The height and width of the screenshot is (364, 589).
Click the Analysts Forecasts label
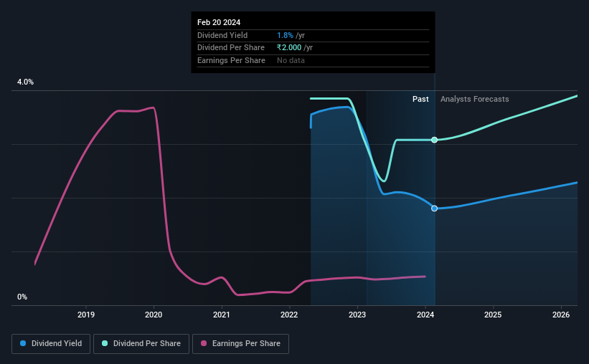coord(474,99)
